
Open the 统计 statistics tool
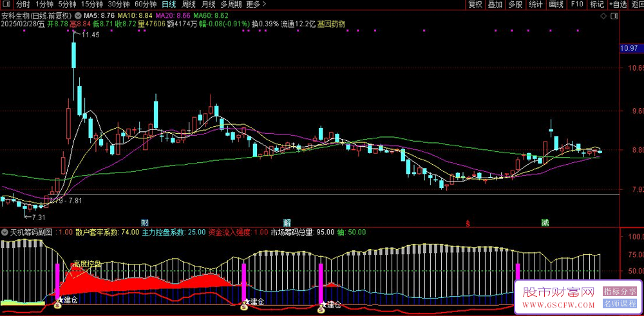pos(535,5)
